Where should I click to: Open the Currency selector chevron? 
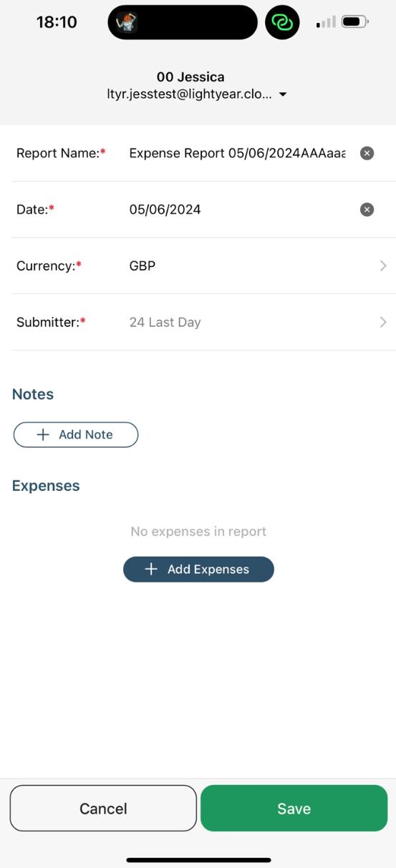[383, 265]
